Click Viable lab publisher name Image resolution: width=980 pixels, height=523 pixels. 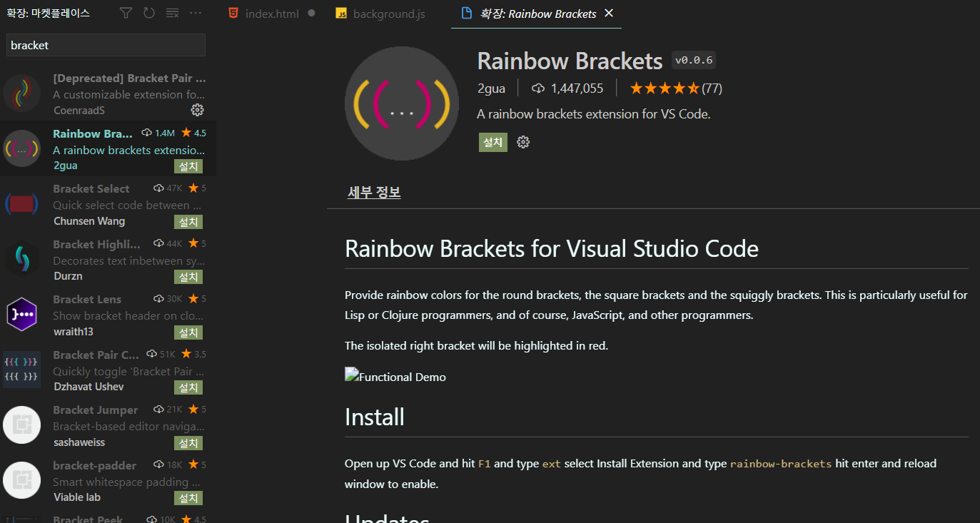(x=77, y=497)
